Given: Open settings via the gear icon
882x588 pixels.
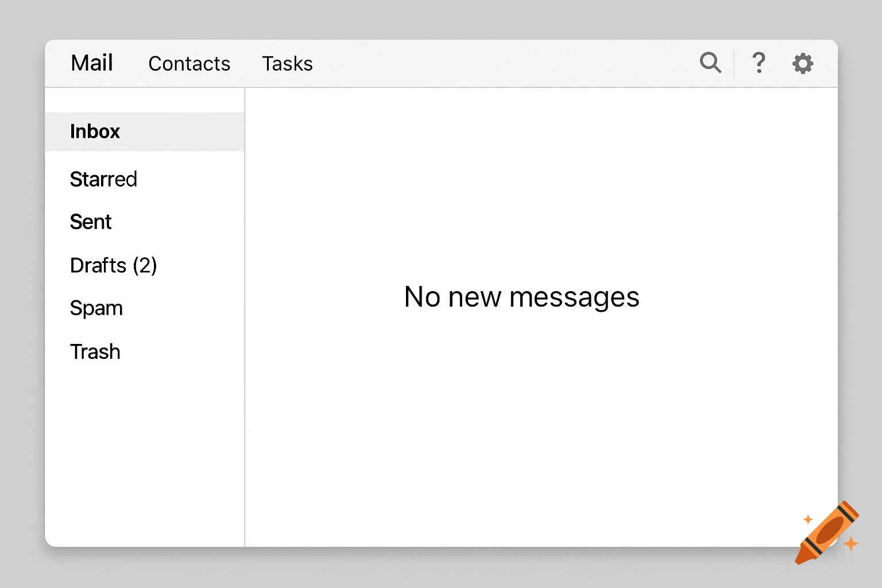Looking at the screenshot, I should (803, 63).
